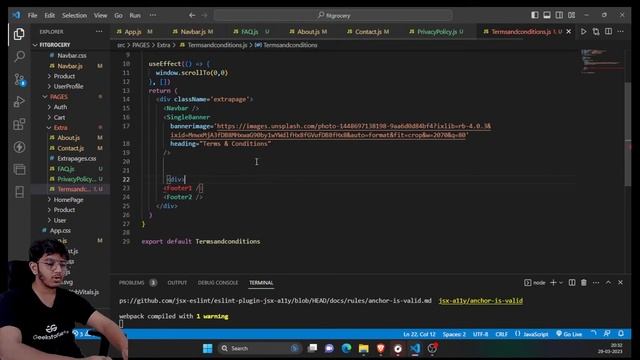Screen dimensions: 640x360
Task: Open the Search view in activity bar
Action: pyautogui.click(x=19, y=56)
